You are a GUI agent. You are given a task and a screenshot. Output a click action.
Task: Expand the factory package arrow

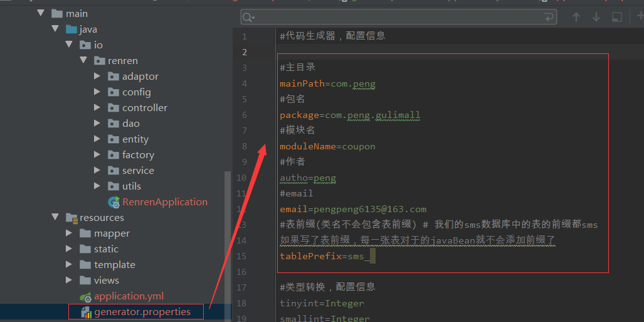pos(97,154)
